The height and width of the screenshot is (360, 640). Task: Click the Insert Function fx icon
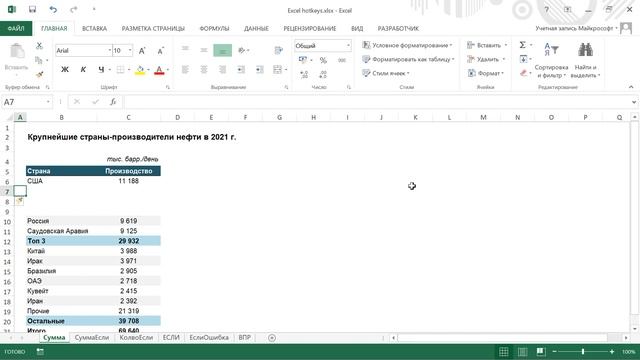pos(113,102)
